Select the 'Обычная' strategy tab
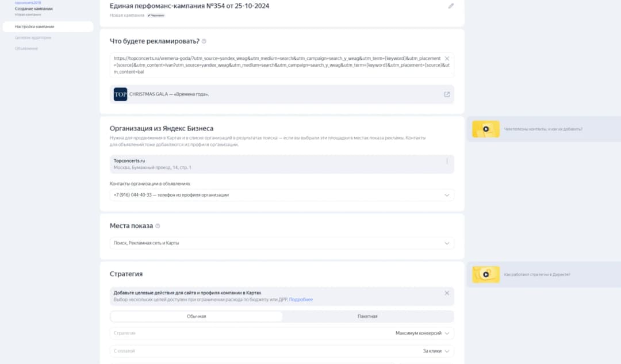Viewport: 621px width, 364px height. pyautogui.click(x=197, y=316)
